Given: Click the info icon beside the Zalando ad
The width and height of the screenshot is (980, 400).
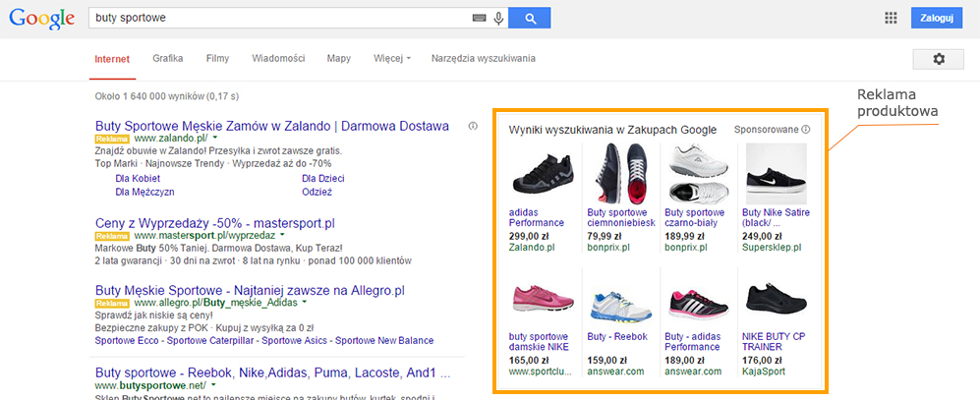Looking at the screenshot, I should pos(473,126).
